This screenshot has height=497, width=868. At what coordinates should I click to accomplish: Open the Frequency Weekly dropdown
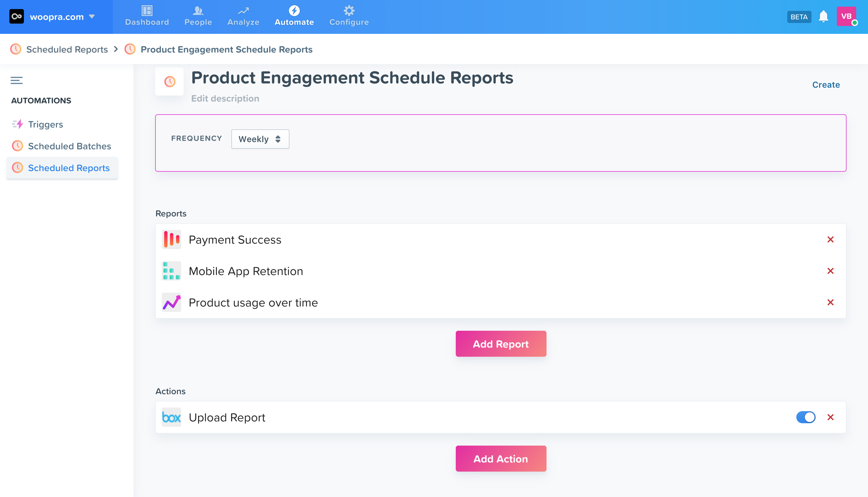click(x=260, y=139)
